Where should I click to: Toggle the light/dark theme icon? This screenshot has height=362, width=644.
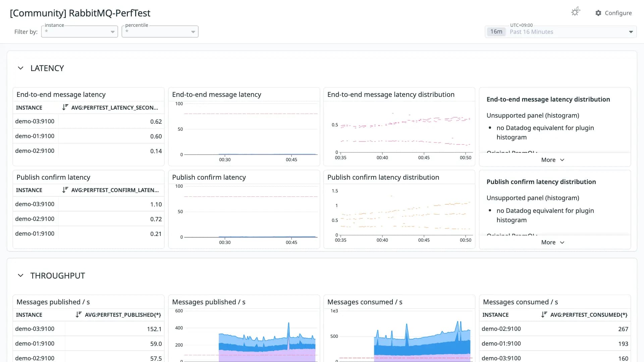point(576,12)
